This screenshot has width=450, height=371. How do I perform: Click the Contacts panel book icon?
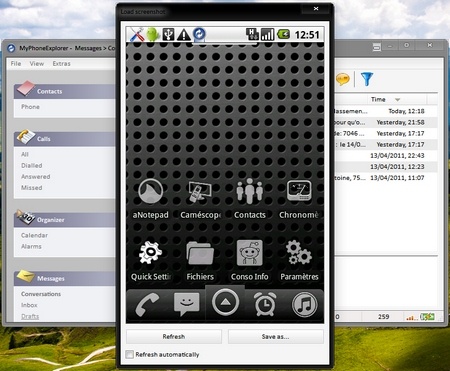coord(26,89)
